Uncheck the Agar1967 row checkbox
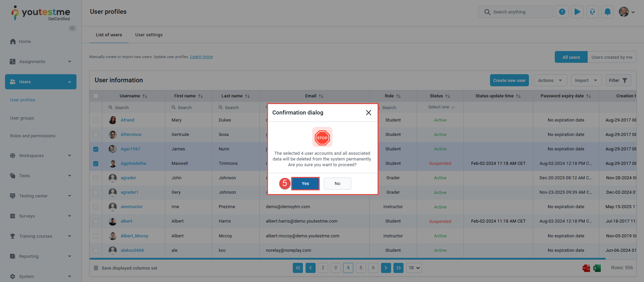 (96, 149)
